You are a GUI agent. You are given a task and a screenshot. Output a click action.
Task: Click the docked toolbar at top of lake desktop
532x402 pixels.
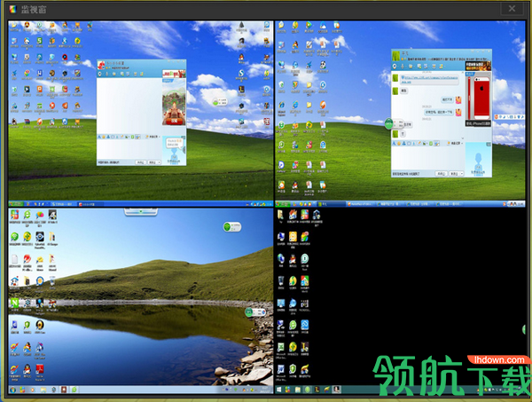pyautogui.click(x=140, y=211)
